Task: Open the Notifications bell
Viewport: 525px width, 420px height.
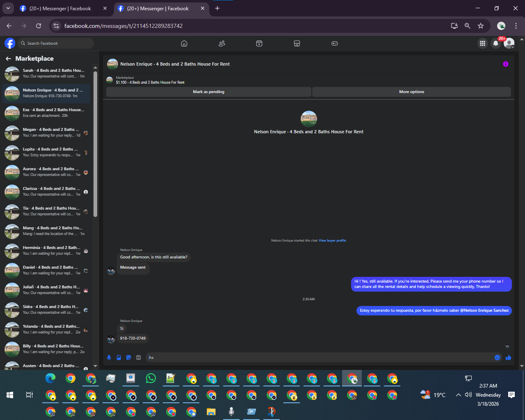Action: (x=496, y=43)
